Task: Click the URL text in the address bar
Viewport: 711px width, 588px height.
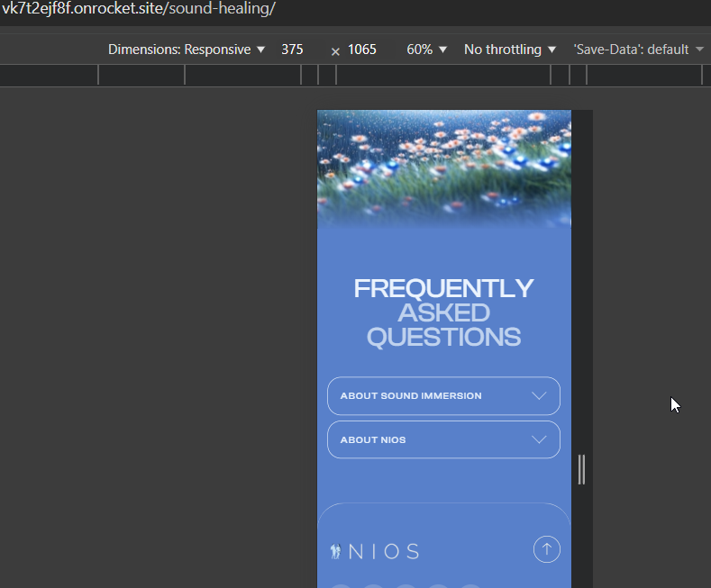Action: click(138, 9)
